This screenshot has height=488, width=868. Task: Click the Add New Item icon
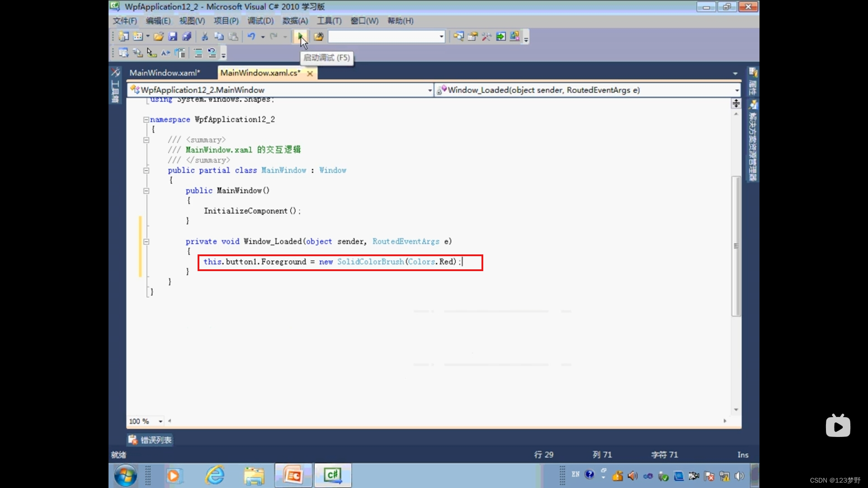(x=138, y=37)
